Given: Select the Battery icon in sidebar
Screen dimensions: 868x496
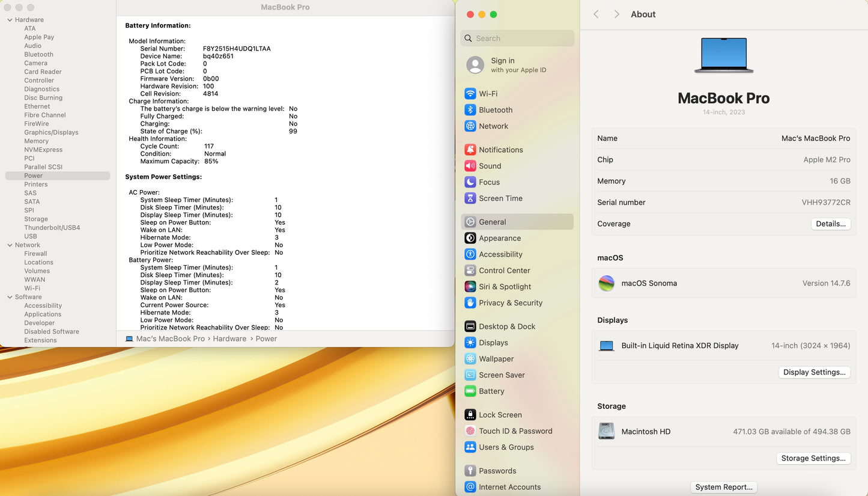Looking at the screenshot, I should [x=470, y=391].
